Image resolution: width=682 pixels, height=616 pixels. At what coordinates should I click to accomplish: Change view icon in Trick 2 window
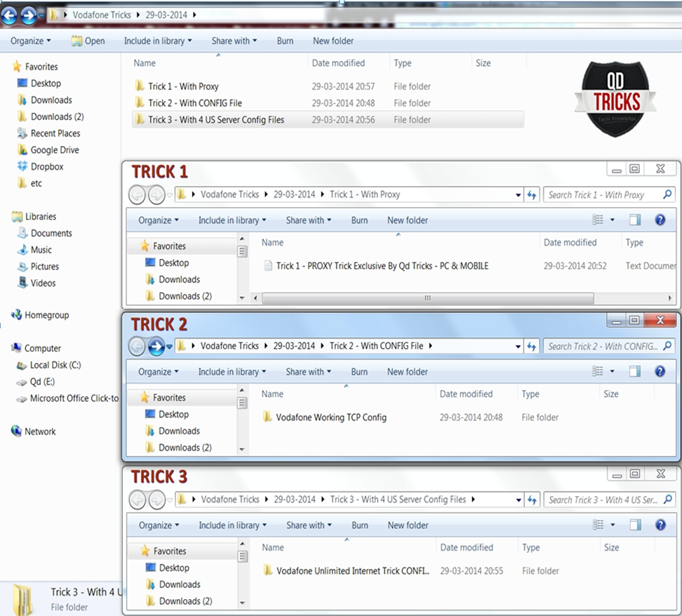598,371
